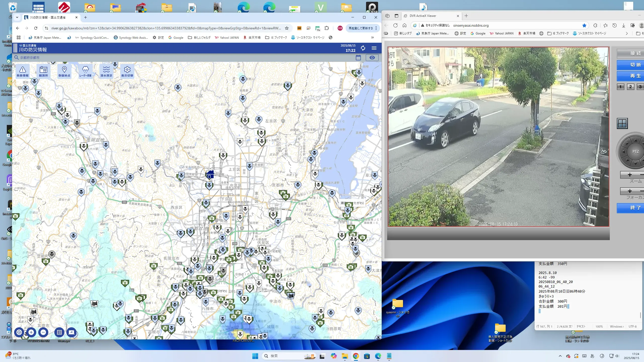Open the 登録地点 registered locations tool
The width and height of the screenshot is (644, 362).
[64, 71]
